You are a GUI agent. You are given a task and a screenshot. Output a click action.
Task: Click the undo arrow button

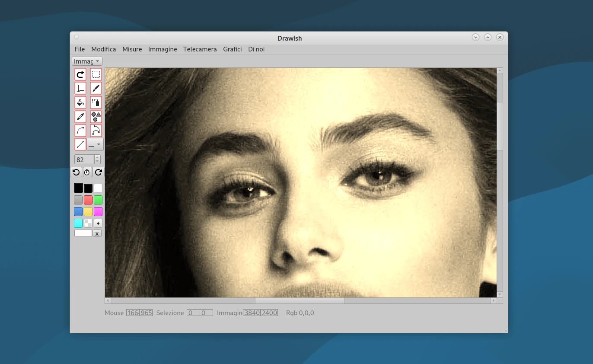click(x=76, y=172)
